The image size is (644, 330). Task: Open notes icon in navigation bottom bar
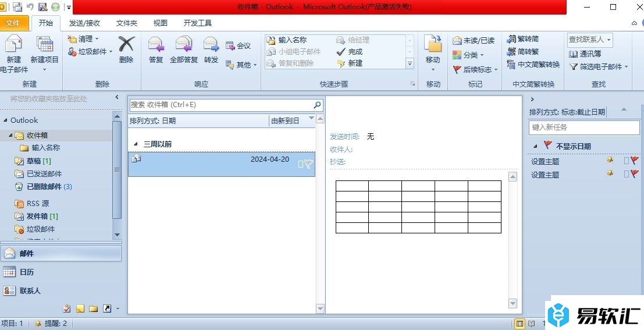click(x=80, y=308)
